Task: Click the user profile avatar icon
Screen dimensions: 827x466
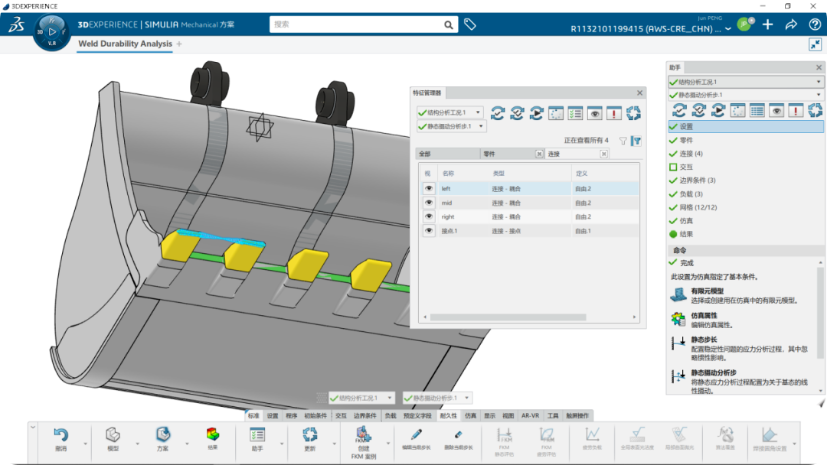Action: coord(745,24)
